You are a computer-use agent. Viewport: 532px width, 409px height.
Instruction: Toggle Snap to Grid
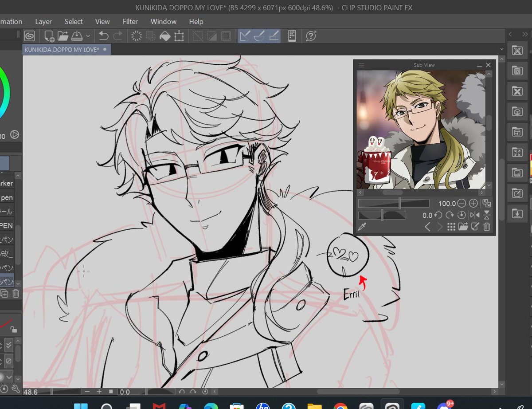click(274, 36)
